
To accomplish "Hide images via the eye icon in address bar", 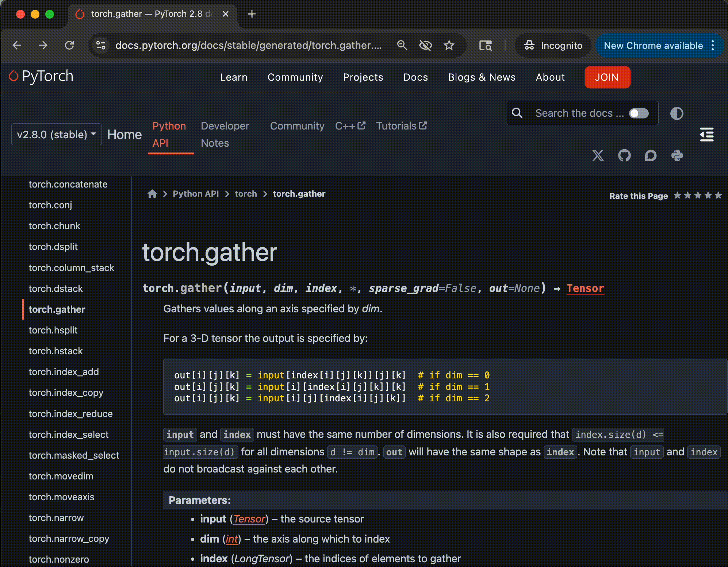I will click(425, 45).
